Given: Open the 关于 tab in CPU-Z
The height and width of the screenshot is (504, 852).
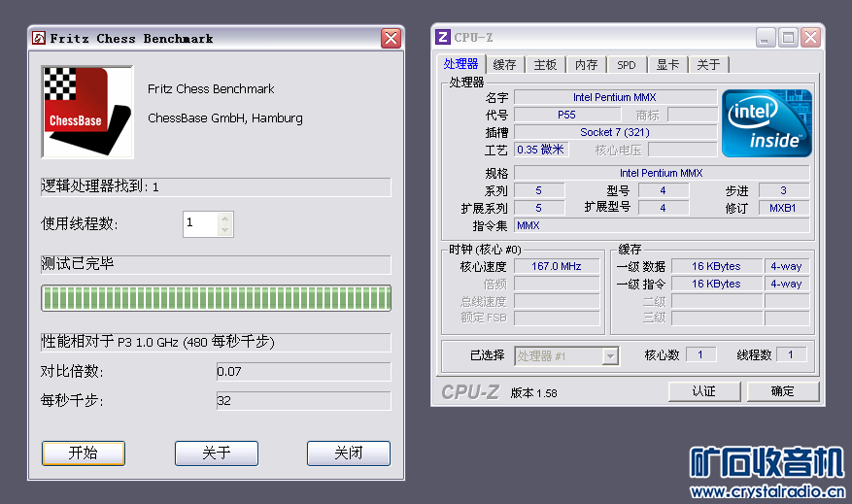Looking at the screenshot, I should (708, 65).
